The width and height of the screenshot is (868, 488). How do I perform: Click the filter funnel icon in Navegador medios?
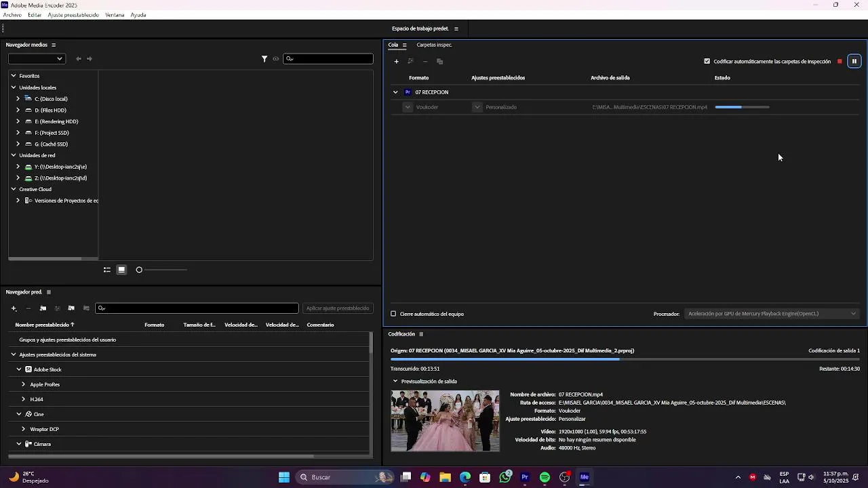(264, 59)
